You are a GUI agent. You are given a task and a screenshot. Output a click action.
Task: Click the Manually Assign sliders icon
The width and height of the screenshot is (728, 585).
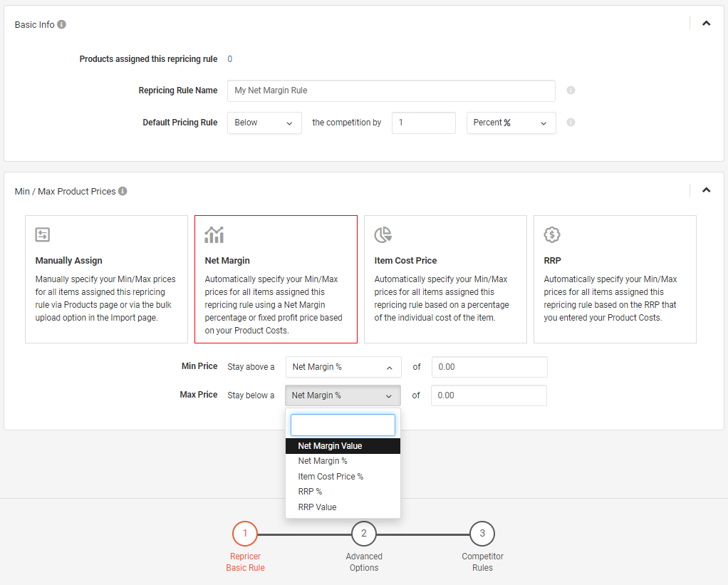tap(42, 234)
